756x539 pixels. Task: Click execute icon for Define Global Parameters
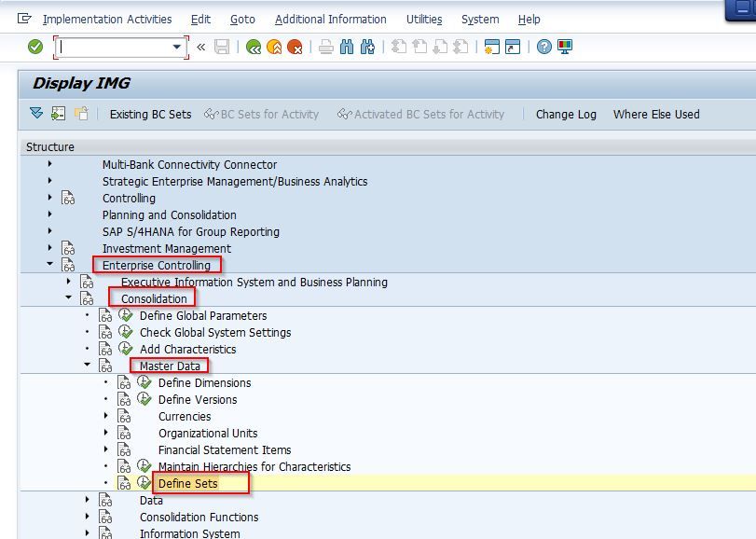point(125,315)
